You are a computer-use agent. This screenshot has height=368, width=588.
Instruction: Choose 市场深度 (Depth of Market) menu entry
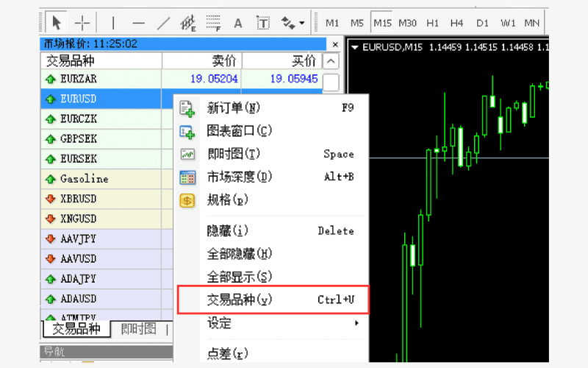(x=273, y=177)
